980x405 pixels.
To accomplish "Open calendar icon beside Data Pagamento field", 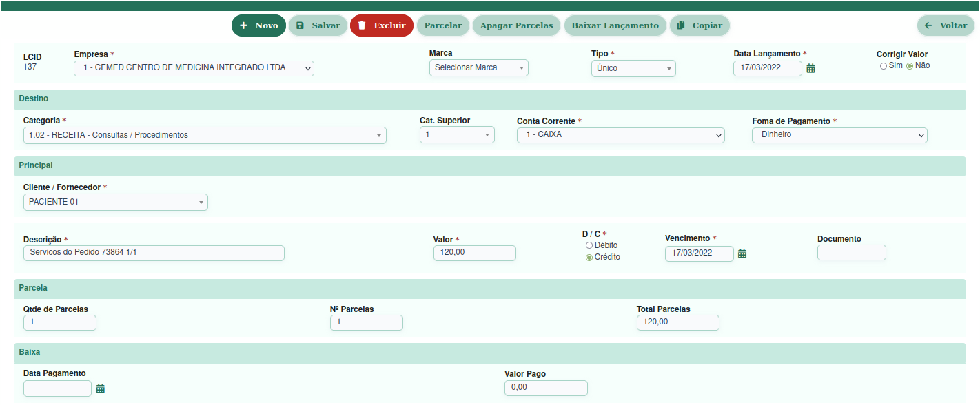I will 101,388.
